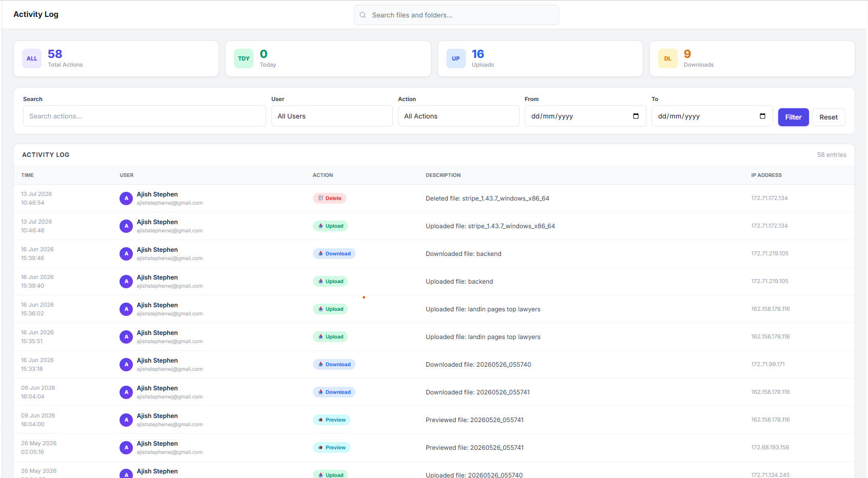Click the To date field
868x478 pixels.
(712, 116)
